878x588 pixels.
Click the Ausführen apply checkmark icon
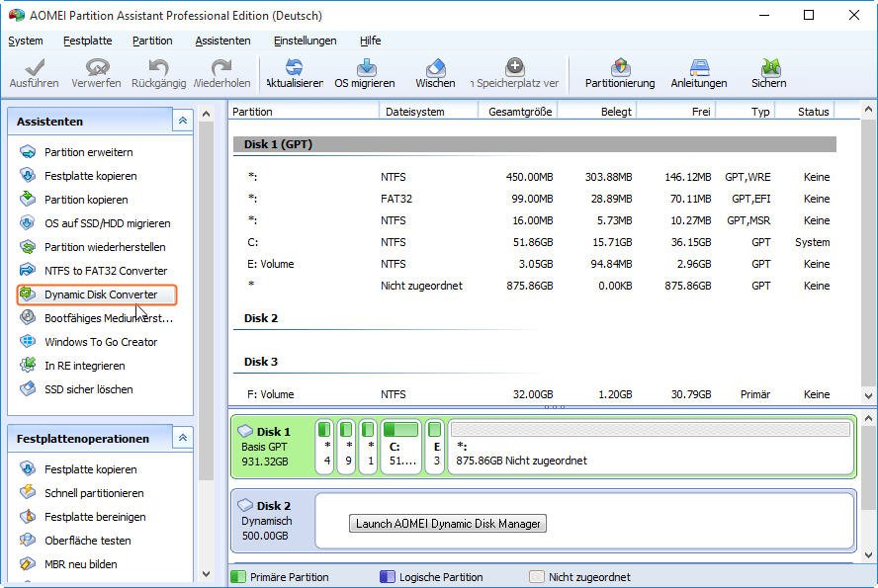[x=35, y=68]
